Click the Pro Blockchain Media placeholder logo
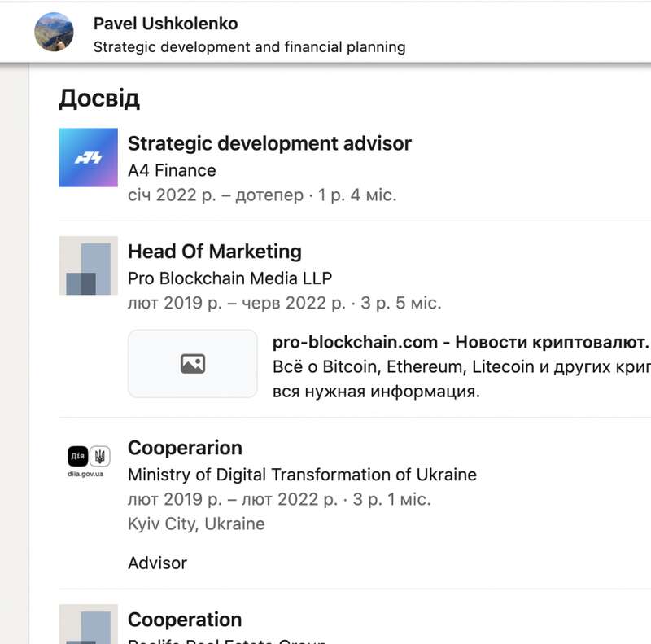The width and height of the screenshot is (651, 644). pos(88,265)
